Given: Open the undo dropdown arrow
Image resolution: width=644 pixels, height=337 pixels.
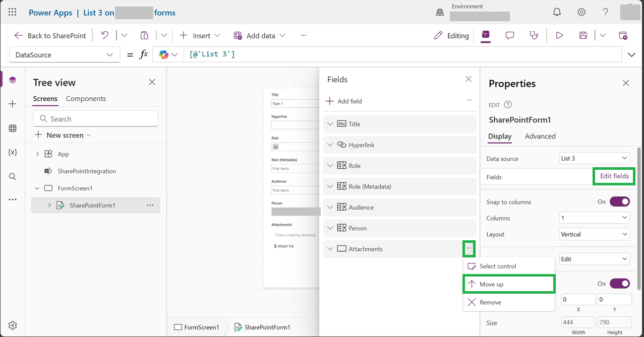Looking at the screenshot, I should (124, 35).
